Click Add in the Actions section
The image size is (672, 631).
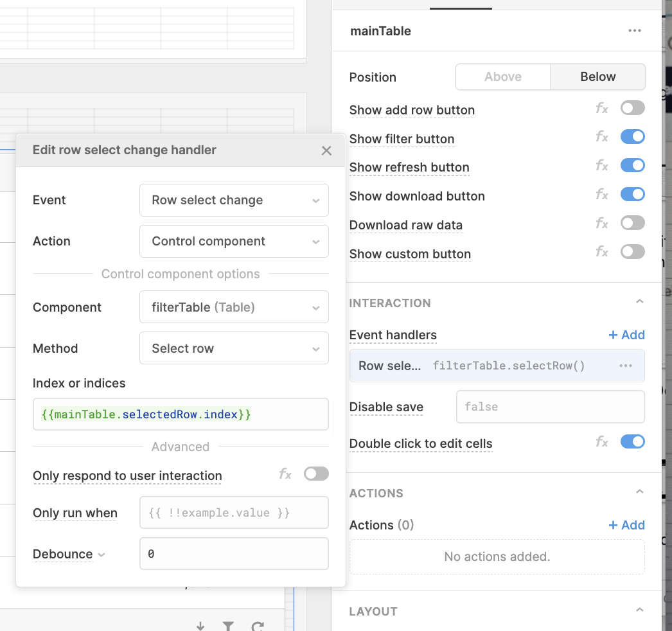626,525
